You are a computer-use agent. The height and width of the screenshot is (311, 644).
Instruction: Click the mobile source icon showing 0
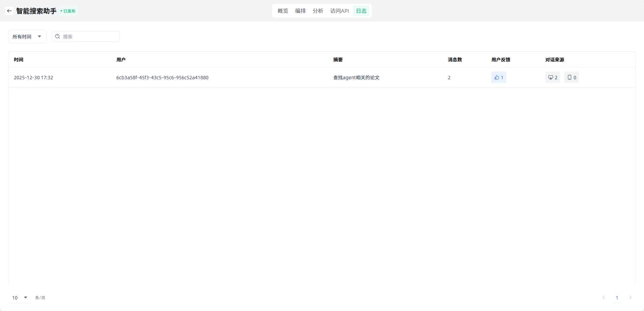point(571,78)
